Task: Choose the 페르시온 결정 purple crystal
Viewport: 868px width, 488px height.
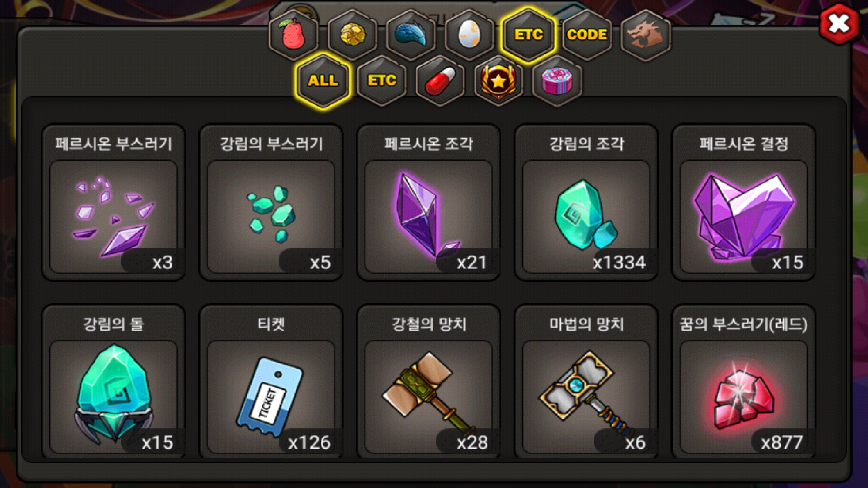Action: (744, 202)
